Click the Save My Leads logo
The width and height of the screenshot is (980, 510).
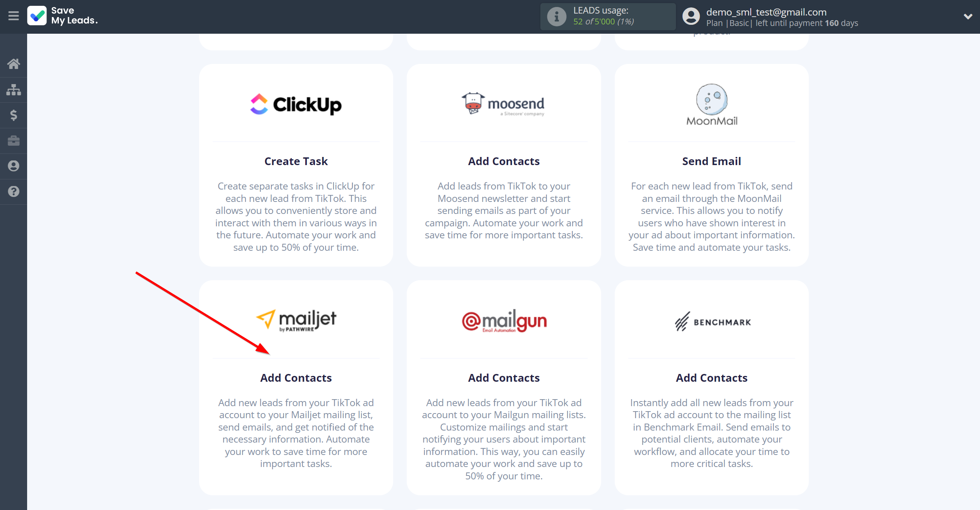(62, 16)
